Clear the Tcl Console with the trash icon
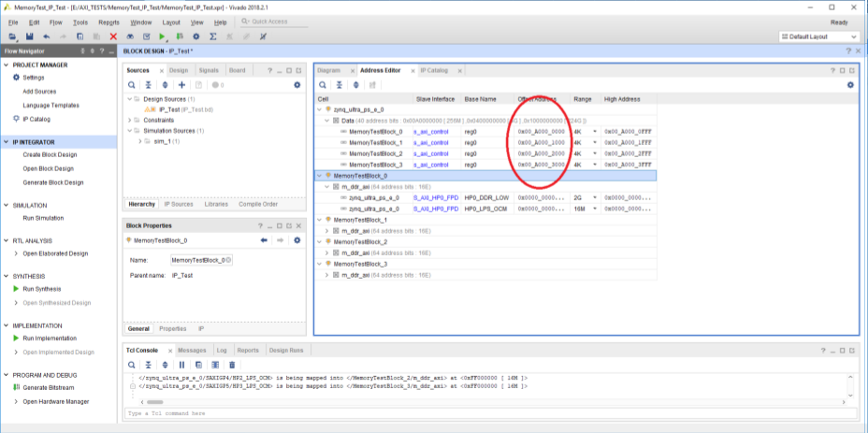868x433 pixels. pyautogui.click(x=232, y=365)
